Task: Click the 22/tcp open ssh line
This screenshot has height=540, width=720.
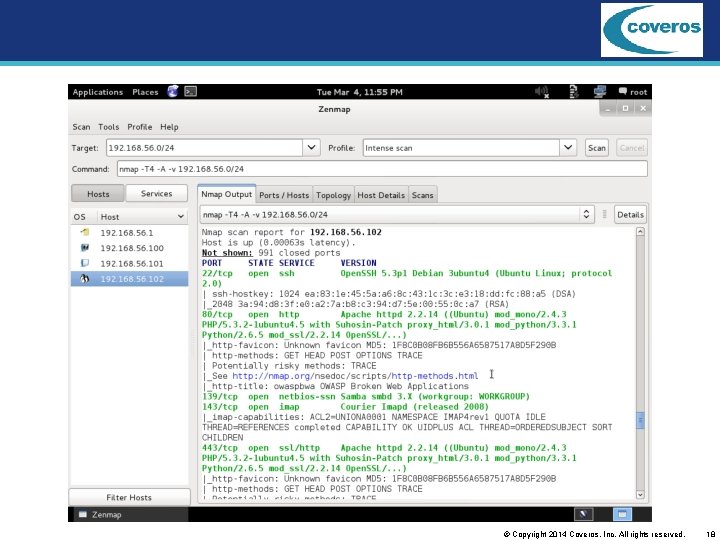Action: coord(407,273)
